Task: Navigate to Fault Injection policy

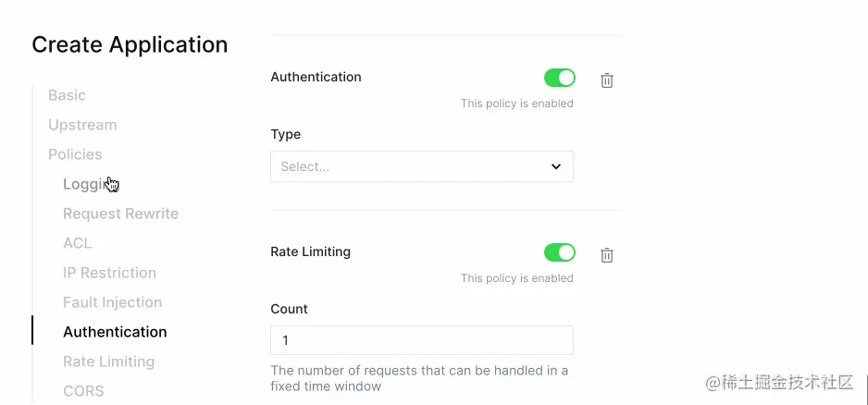Action: 112,302
